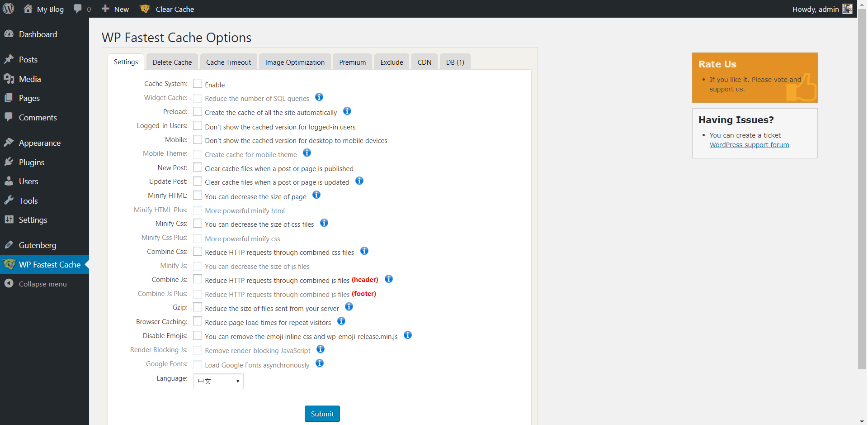The height and width of the screenshot is (425, 868).
Task: Open the Premium tab
Action: click(353, 62)
